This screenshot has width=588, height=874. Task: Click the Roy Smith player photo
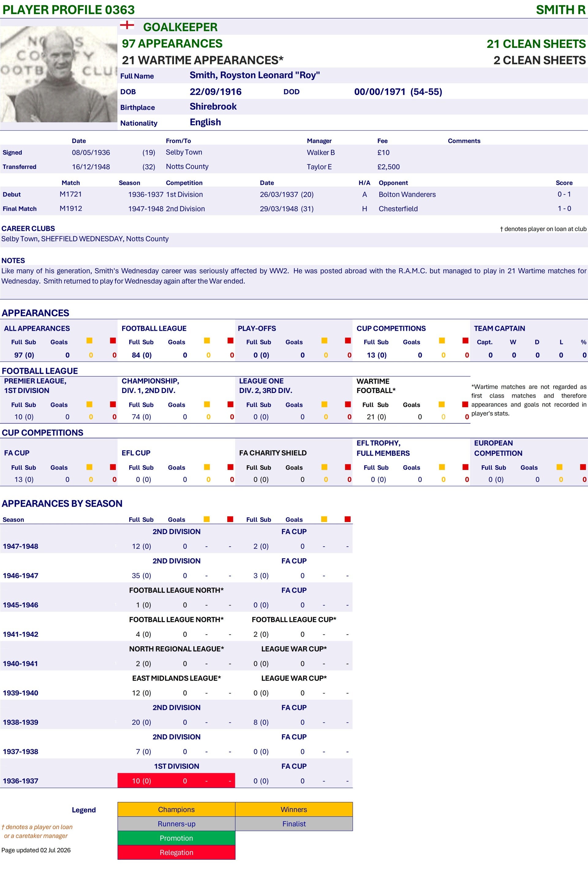coord(59,74)
